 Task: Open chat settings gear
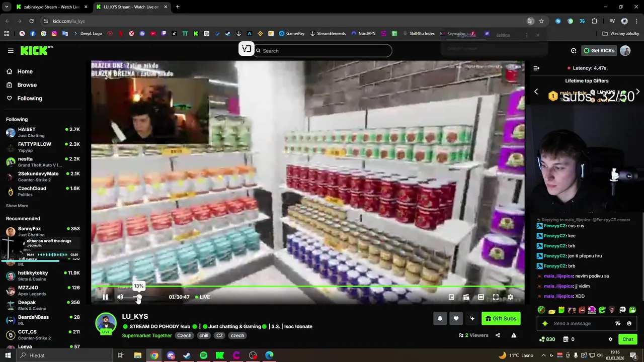coord(610,339)
